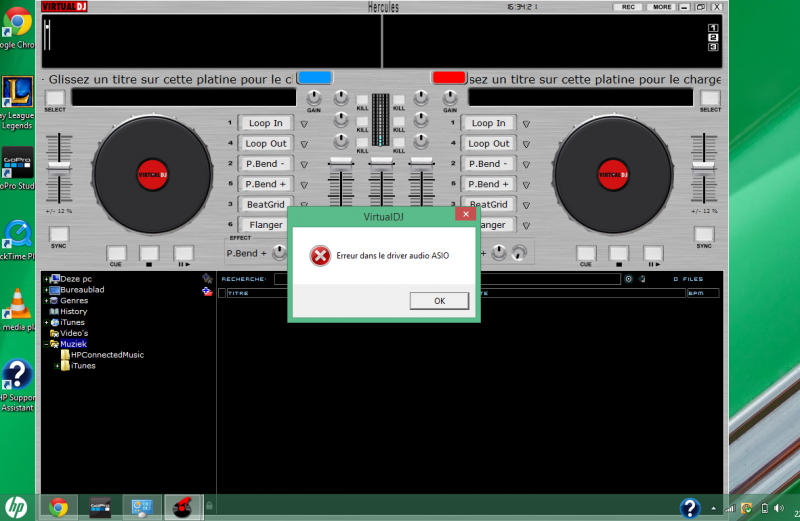Click the blue left deck indicator button

315,78
